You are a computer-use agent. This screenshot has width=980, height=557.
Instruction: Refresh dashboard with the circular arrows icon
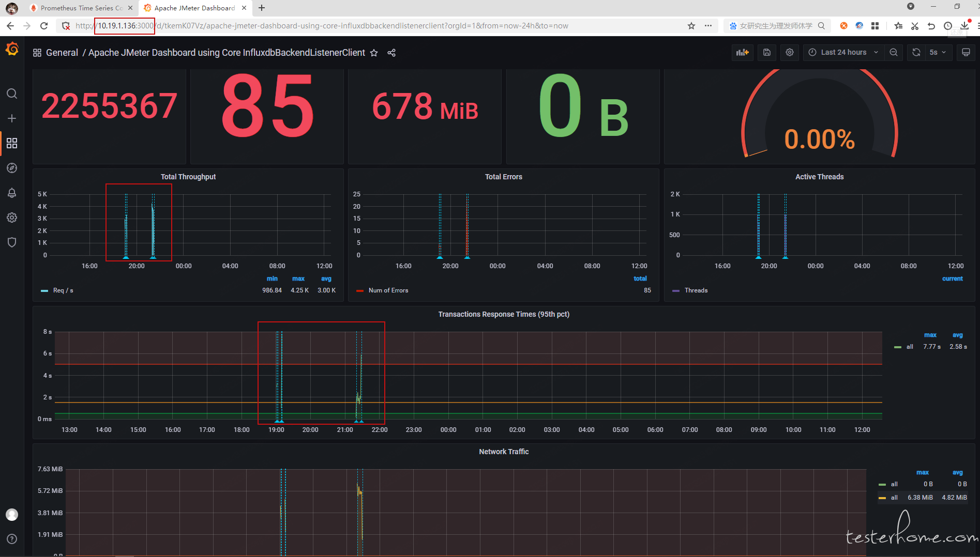point(916,52)
